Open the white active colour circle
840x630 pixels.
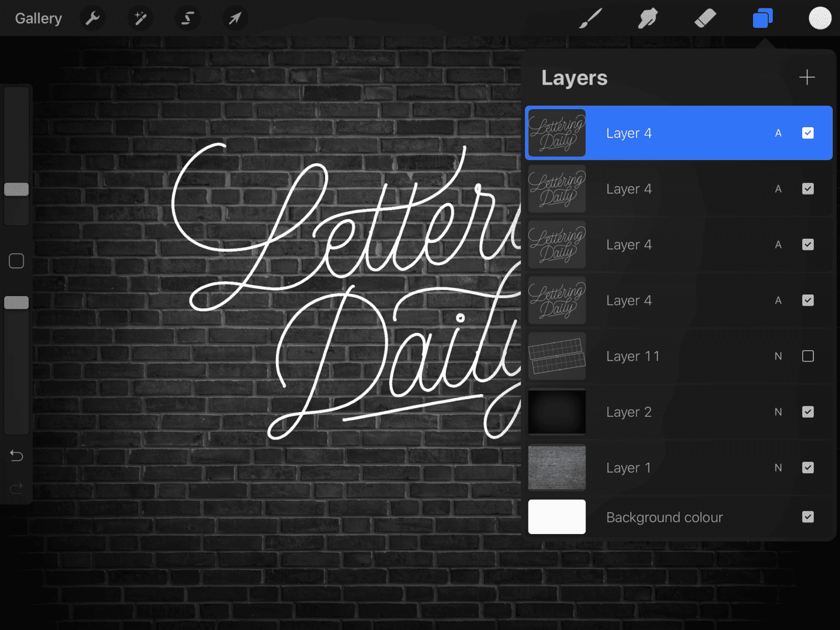(820, 18)
